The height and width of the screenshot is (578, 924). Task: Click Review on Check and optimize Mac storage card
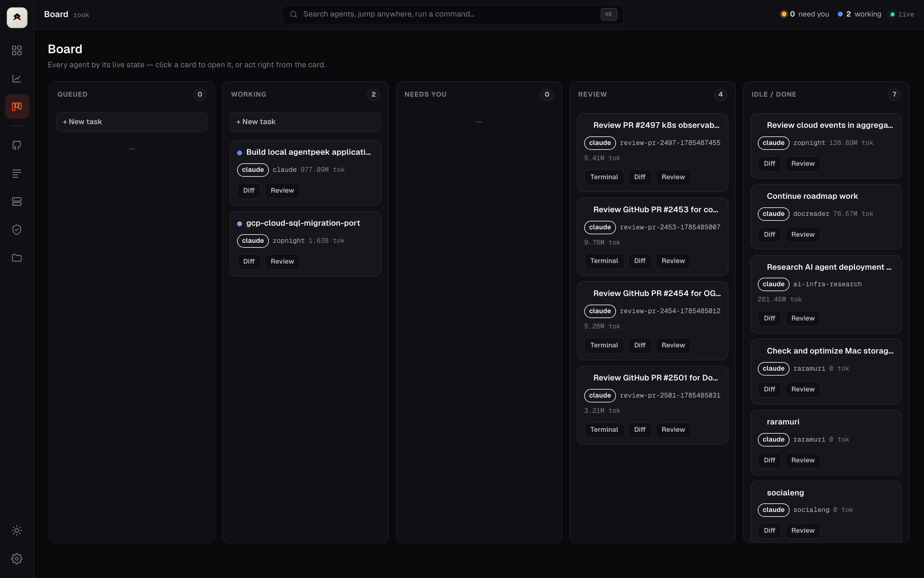tap(803, 390)
